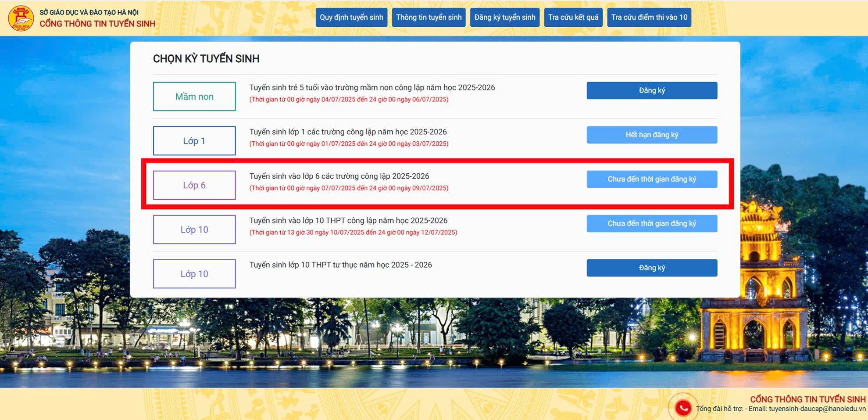The image size is (868, 420).
Task: Go to Đăng ký tuyển sinh
Action: pos(504,18)
